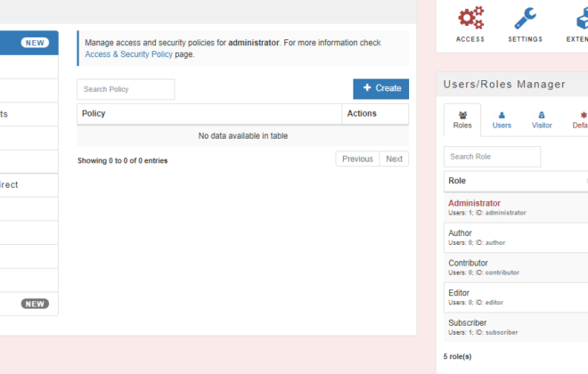
Task: Sort by Role column header
Action: point(516,182)
